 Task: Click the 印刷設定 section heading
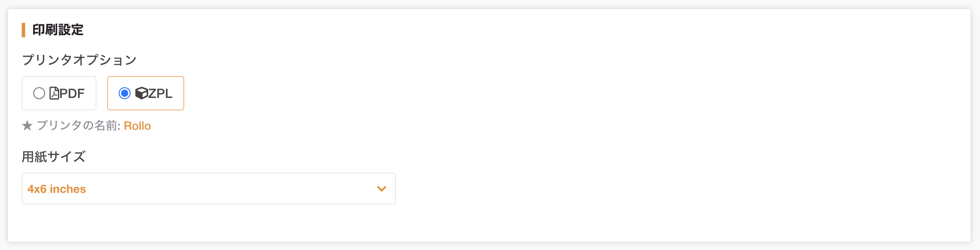58,30
